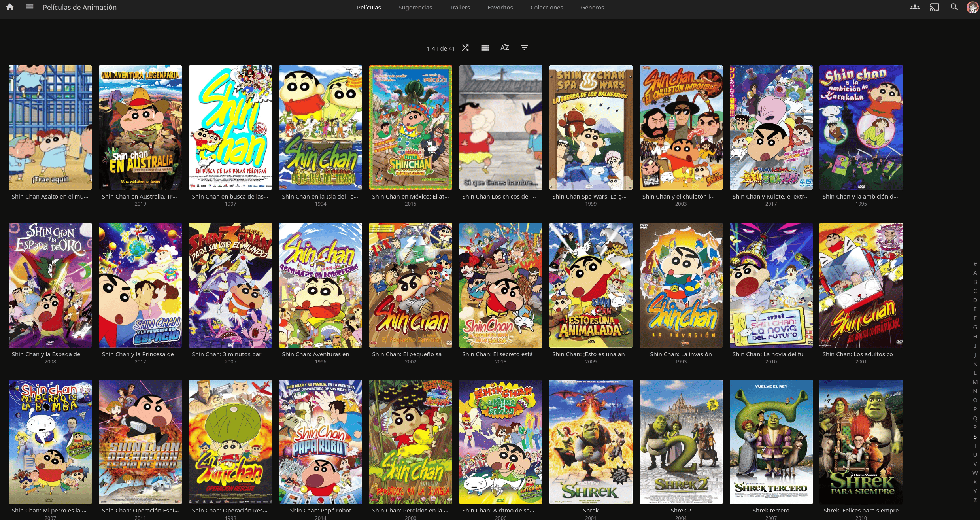The image size is (980, 520).
Task: Open the Géneros tab
Action: pyautogui.click(x=592, y=8)
